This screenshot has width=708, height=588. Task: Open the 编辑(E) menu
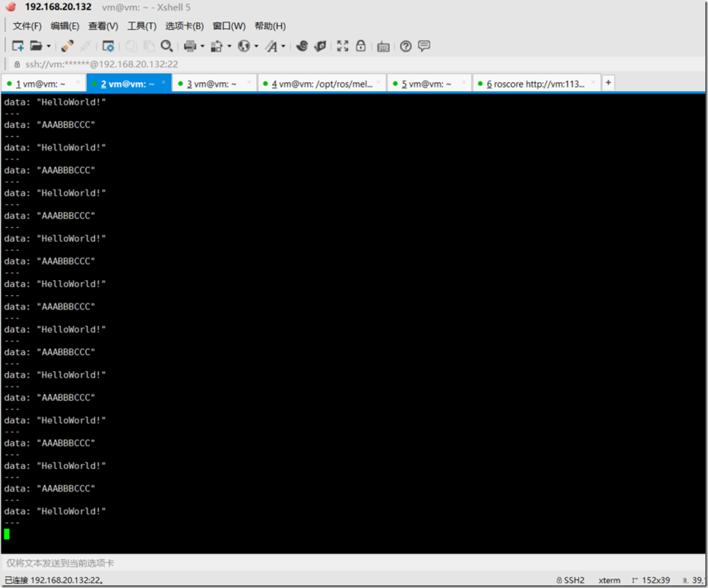point(65,26)
